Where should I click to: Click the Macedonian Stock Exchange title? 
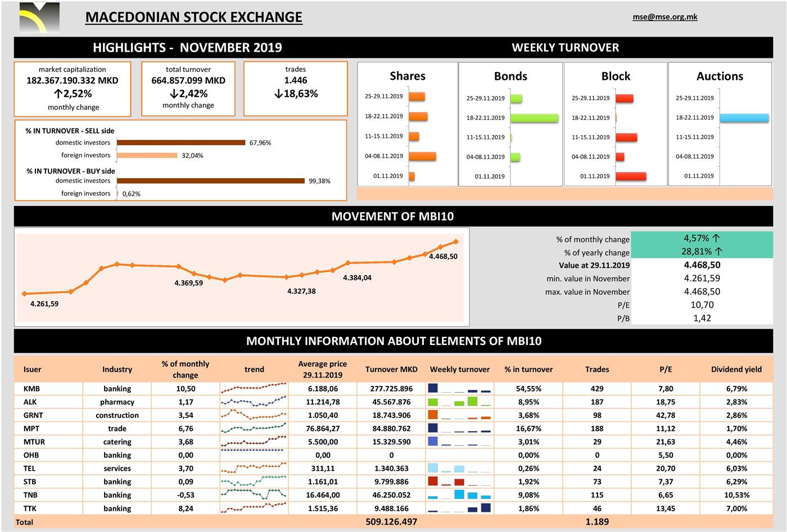coord(194,17)
